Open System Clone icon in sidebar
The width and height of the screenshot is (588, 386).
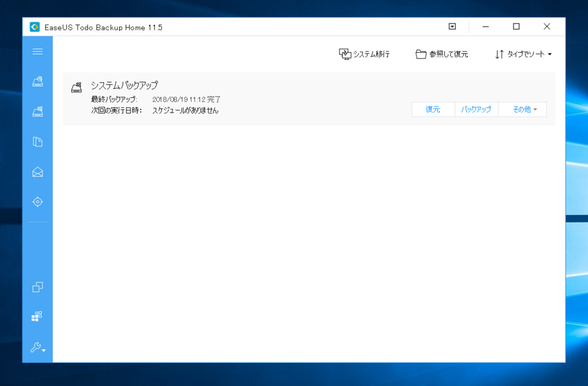tap(37, 317)
